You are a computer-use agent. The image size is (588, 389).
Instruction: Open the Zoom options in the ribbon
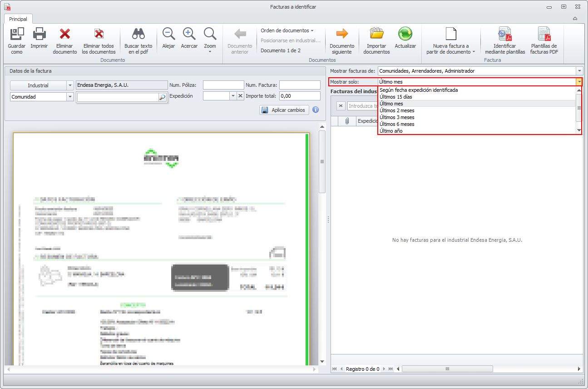pyautogui.click(x=210, y=40)
